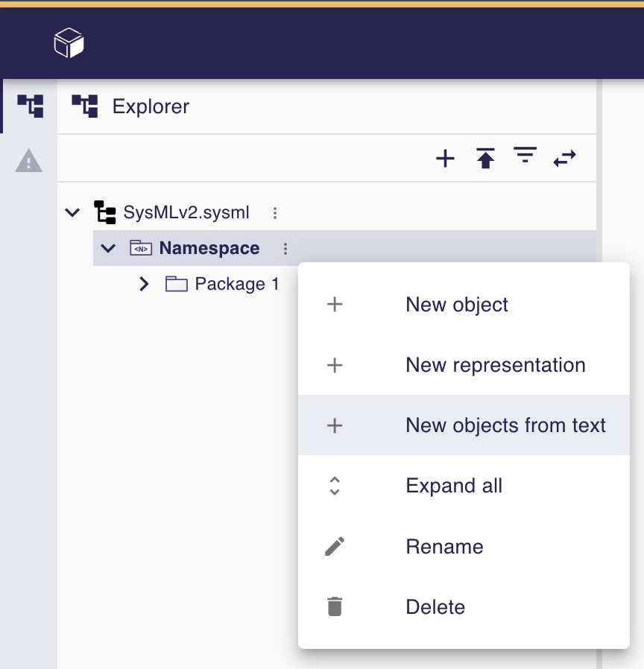Toggle synchronize with representation using arrows icon
Viewport: 644px width, 669px height.
564,158
